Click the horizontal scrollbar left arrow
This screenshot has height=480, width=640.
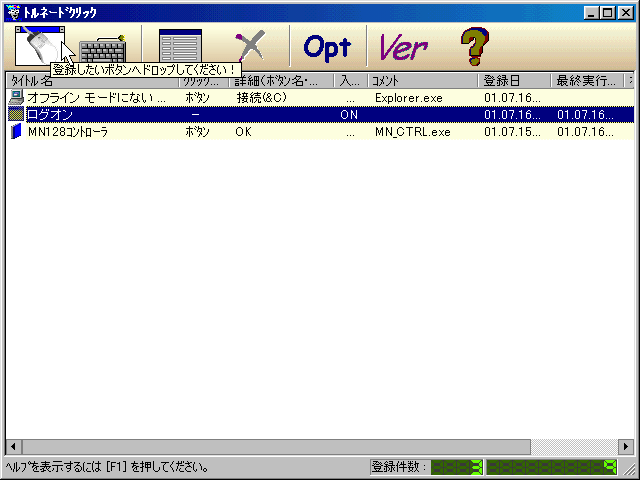click(13, 446)
